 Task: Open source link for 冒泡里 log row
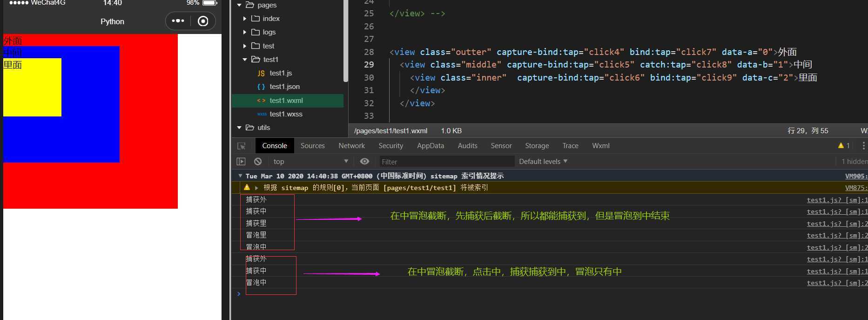tap(837, 235)
